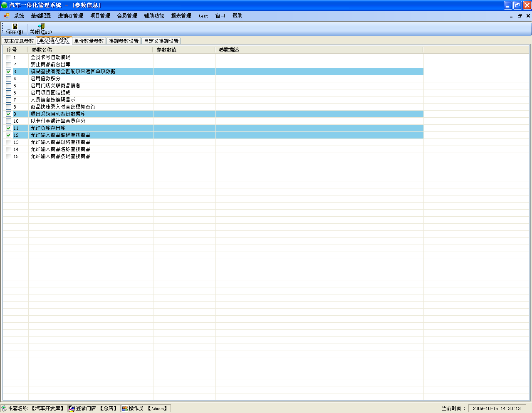
Task: Open the 辅助功能 menu
Action: (154, 16)
